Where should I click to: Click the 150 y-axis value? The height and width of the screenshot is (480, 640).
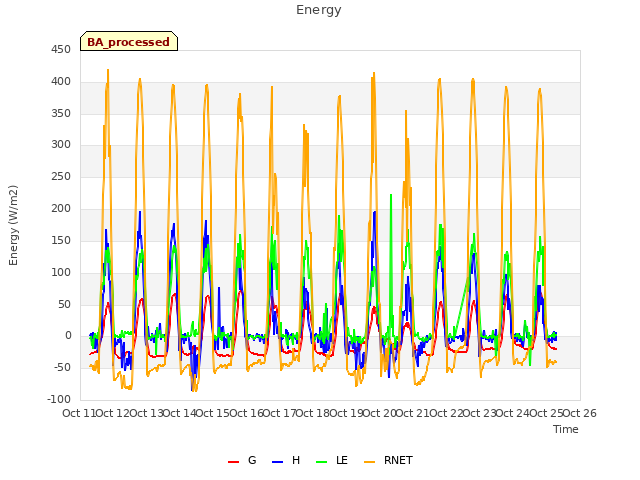pos(61,240)
